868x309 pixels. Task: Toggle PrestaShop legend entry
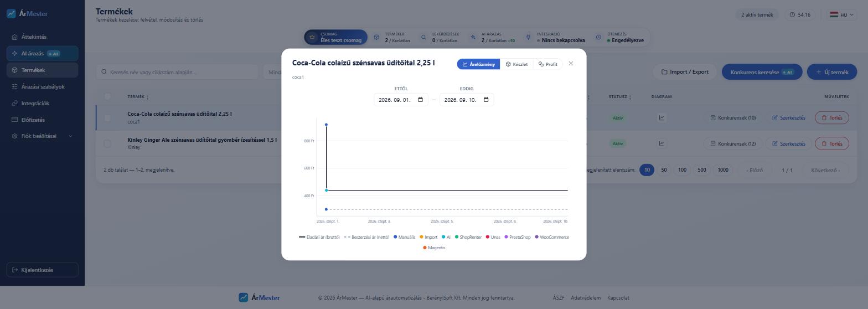(517, 237)
